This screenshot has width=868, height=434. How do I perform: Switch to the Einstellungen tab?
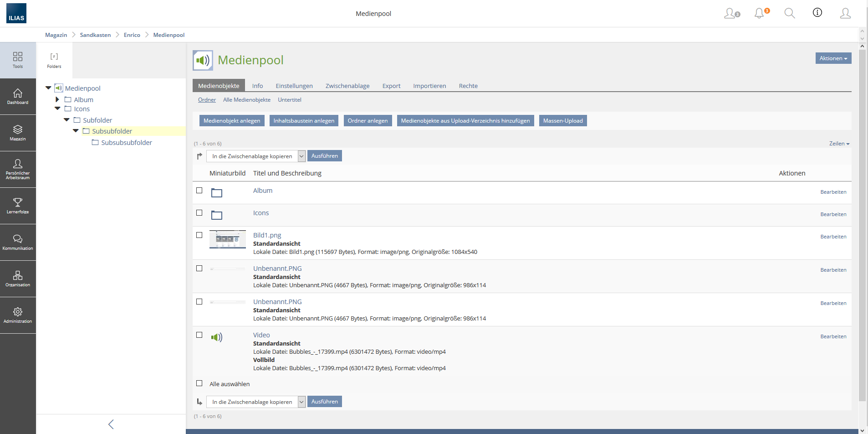click(x=294, y=86)
